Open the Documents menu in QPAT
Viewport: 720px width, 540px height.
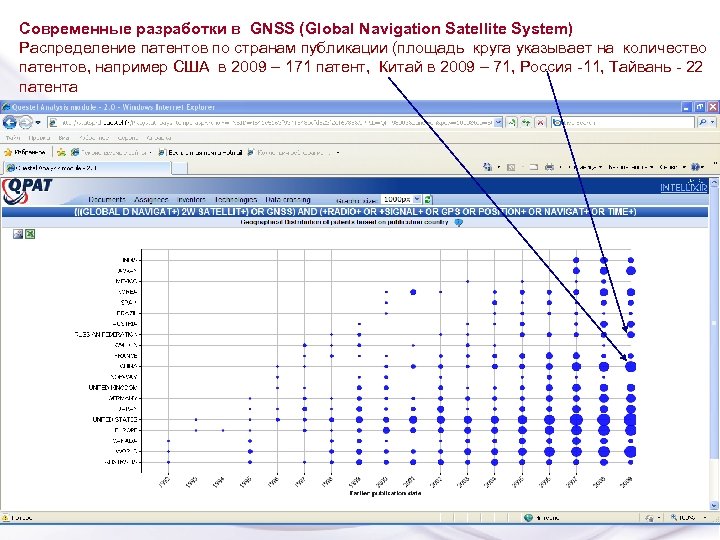(107, 200)
